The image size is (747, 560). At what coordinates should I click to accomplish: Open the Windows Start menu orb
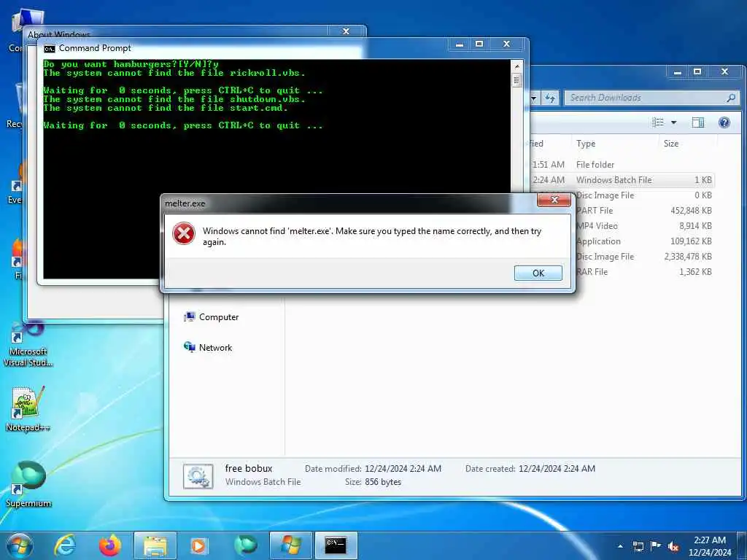pyautogui.click(x=20, y=545)
